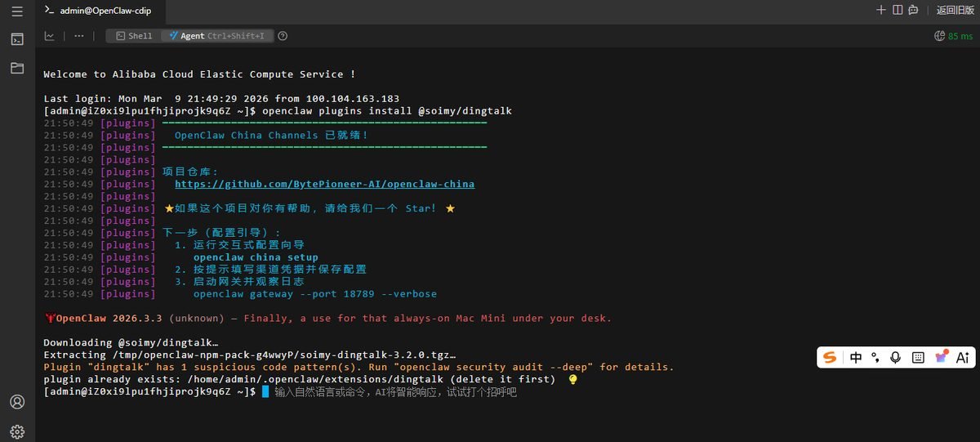This screenshot has width=980, height=442.
Task: Click the '3. 启动网关并观察日志' step line
Action: point(240,282)
